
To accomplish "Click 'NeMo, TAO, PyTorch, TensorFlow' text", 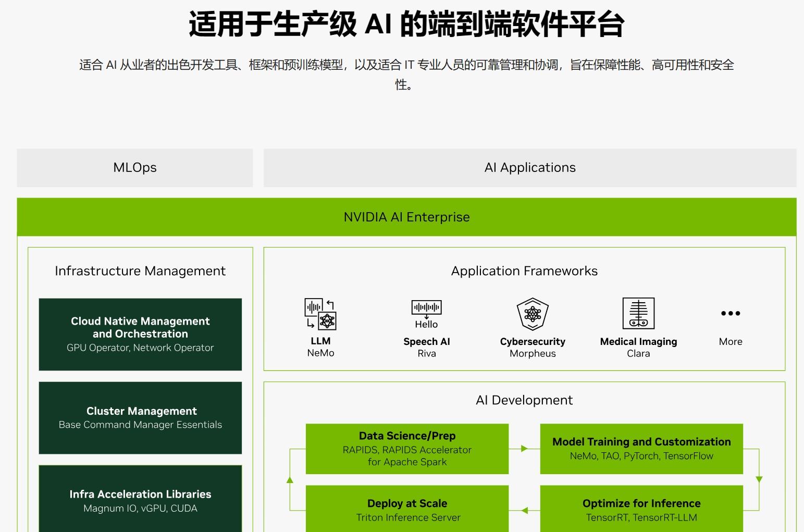I will tap(641, 456).
